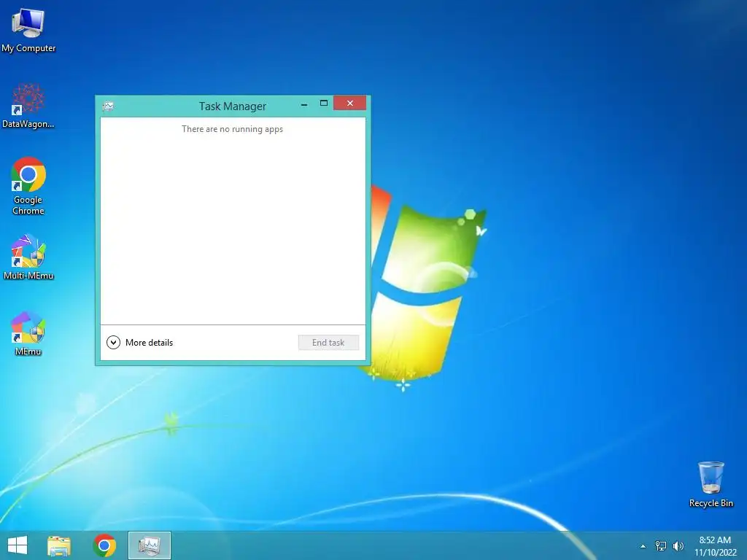Click the Task Manager window title text
Viewport: 747px width, 560px height.
pos(233,106)
